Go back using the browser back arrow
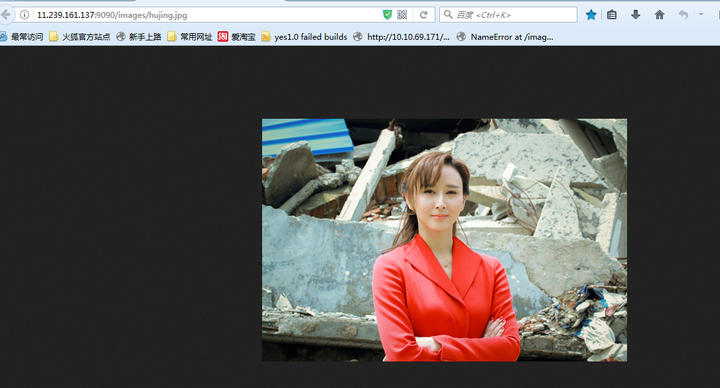The image size is (720, 388). tap(5, 15)
